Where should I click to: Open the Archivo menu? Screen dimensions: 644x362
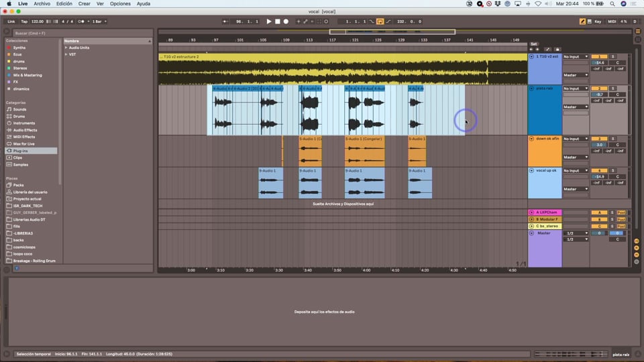click(42, 4)
